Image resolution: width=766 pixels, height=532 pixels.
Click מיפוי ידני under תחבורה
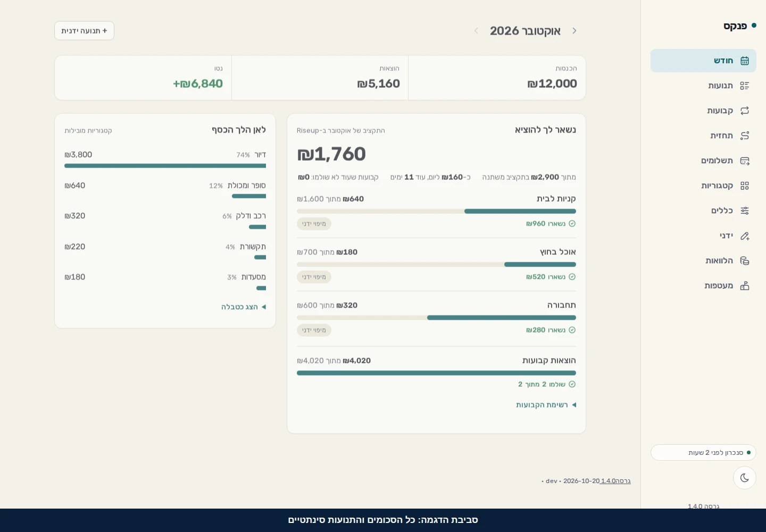314,330
